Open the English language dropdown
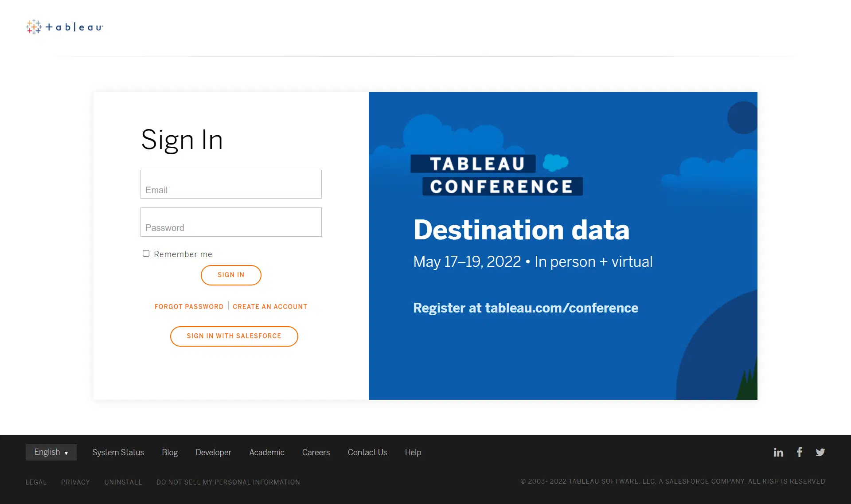This screenshot has height=504, width=851. [x=51, y=452]
